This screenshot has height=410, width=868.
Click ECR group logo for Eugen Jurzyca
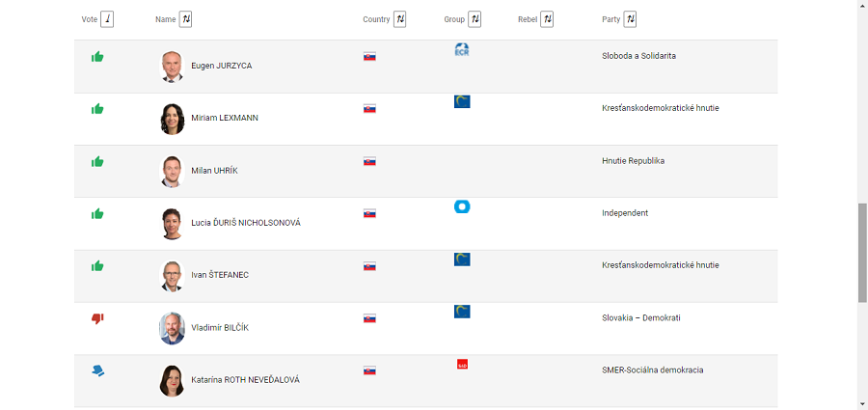462,50
